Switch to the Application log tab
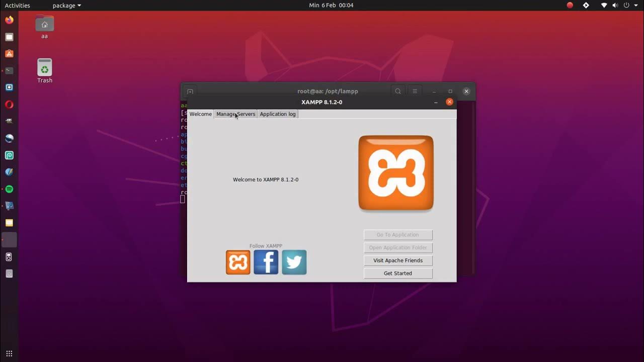 click(x=278, y=114)
